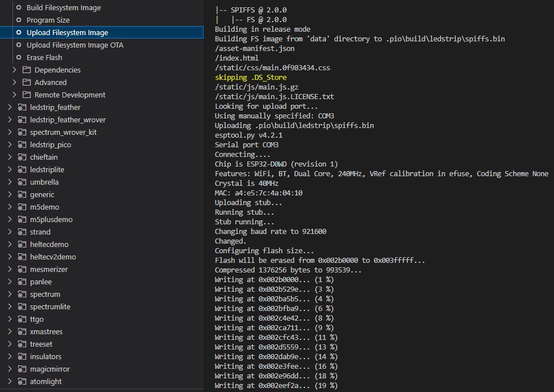Select the generic environment label
This screenshot has height=392, width=554.
(x=42, y=194)
